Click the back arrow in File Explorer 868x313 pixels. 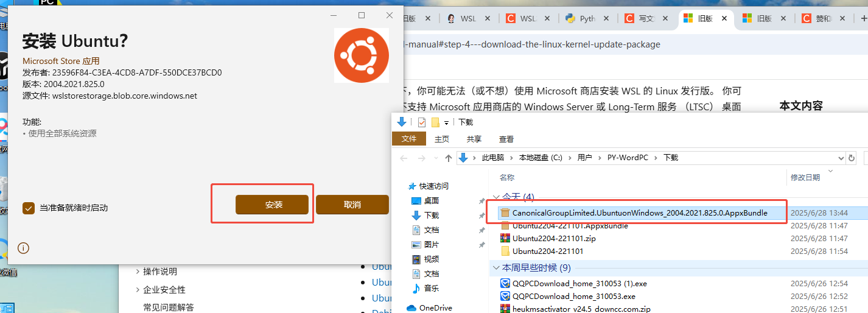point(404,158)
